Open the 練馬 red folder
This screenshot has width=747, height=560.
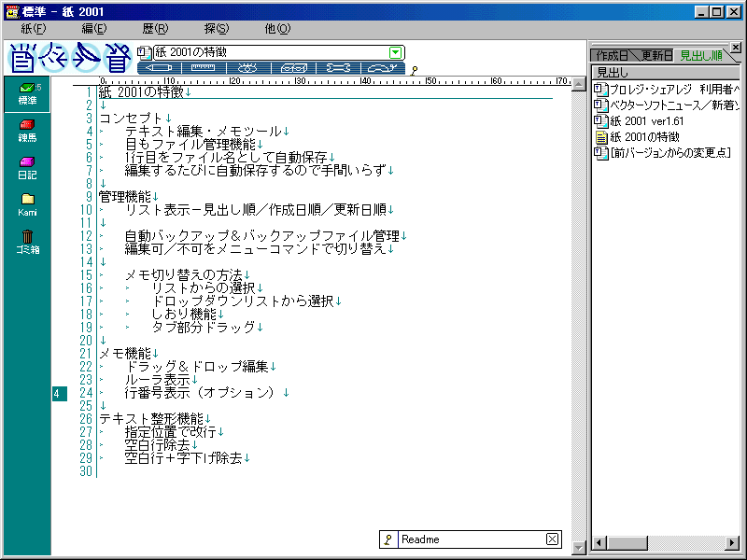tap(27, 131)
